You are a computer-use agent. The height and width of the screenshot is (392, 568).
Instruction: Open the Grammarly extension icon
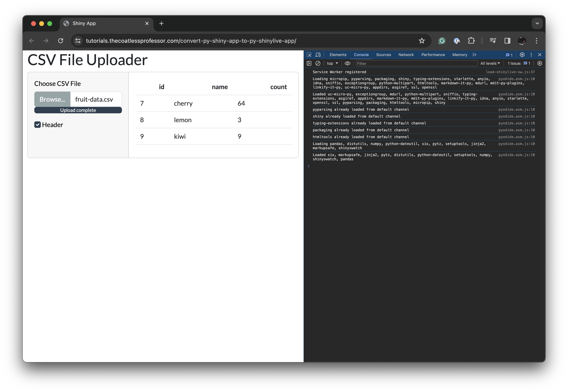[442, 41]
